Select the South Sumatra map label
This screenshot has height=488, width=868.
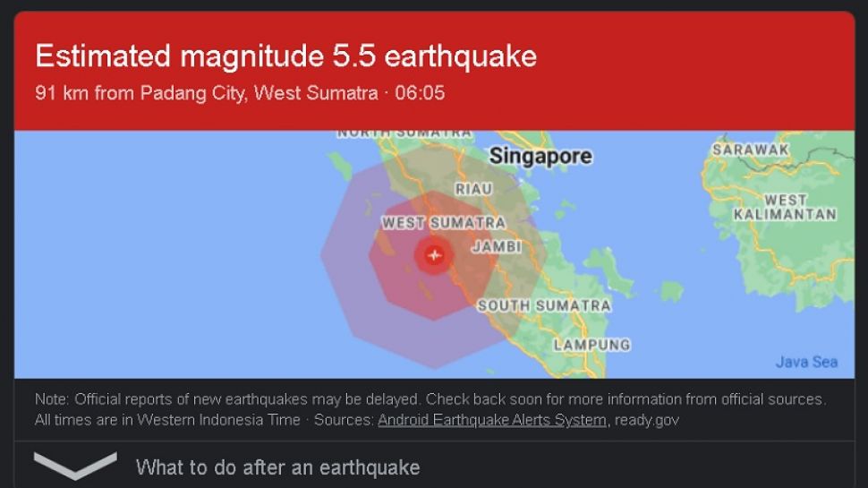coord(544,305)
